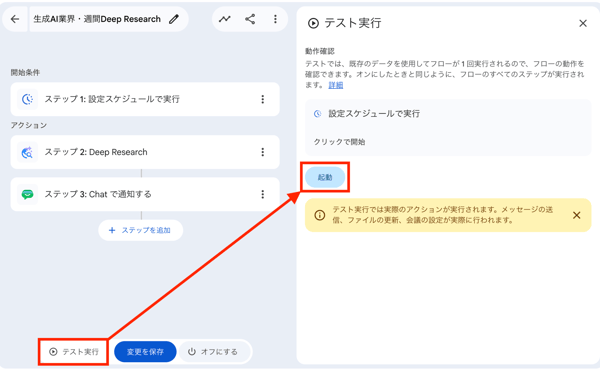Viewport: 600px width, 374px height.
Task: Save changes with 変更を保存 button
Action: [x=145, y=352]
